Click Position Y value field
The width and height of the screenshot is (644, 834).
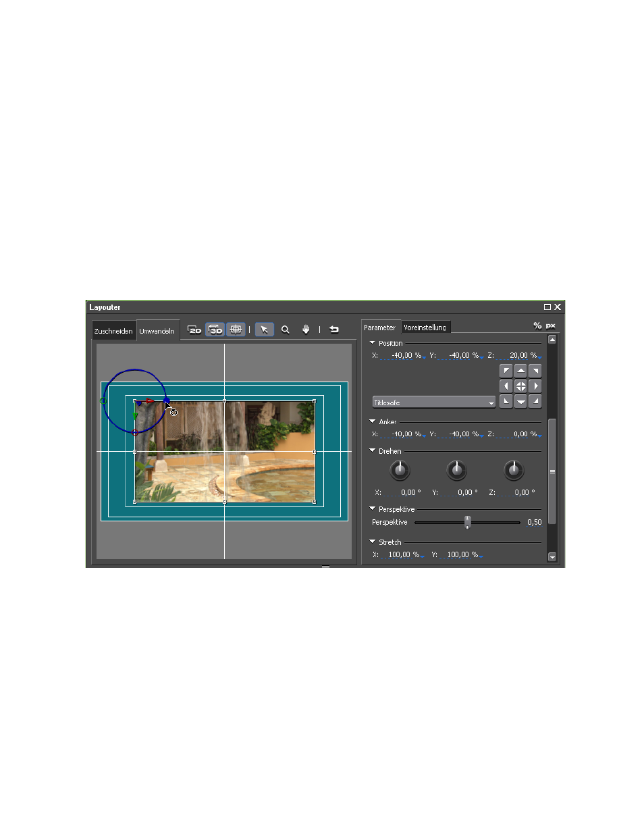pyautogui.click(x=460, y=355)
